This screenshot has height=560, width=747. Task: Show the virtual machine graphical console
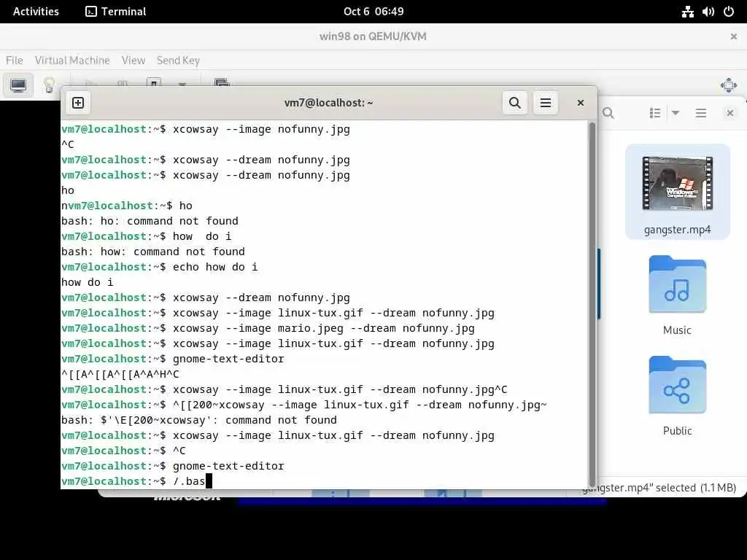click(18, 85)
